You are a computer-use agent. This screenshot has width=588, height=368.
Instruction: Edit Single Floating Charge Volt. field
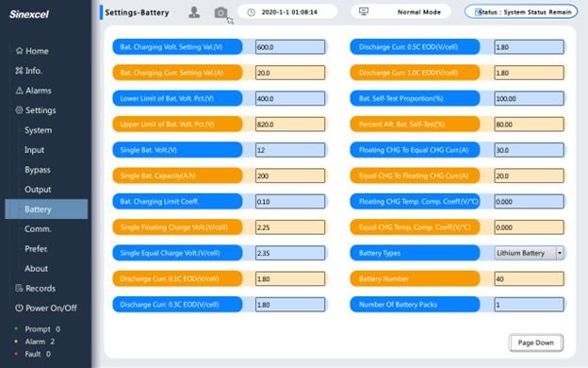point(290,227)
